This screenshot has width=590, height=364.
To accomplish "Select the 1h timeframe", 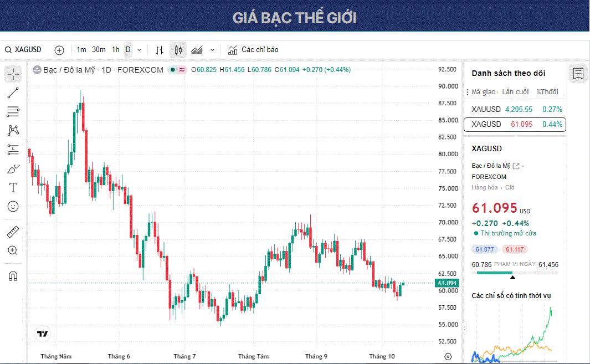I will tap(116, 50).
